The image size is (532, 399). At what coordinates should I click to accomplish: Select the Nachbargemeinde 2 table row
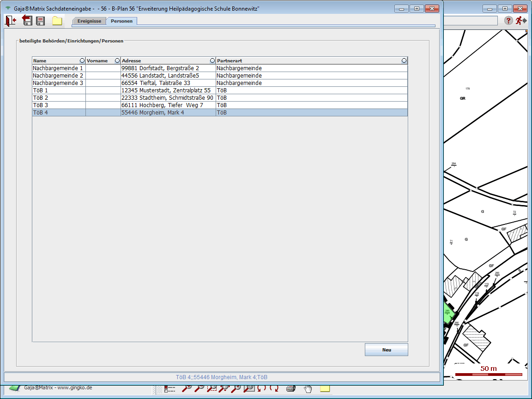58,75
